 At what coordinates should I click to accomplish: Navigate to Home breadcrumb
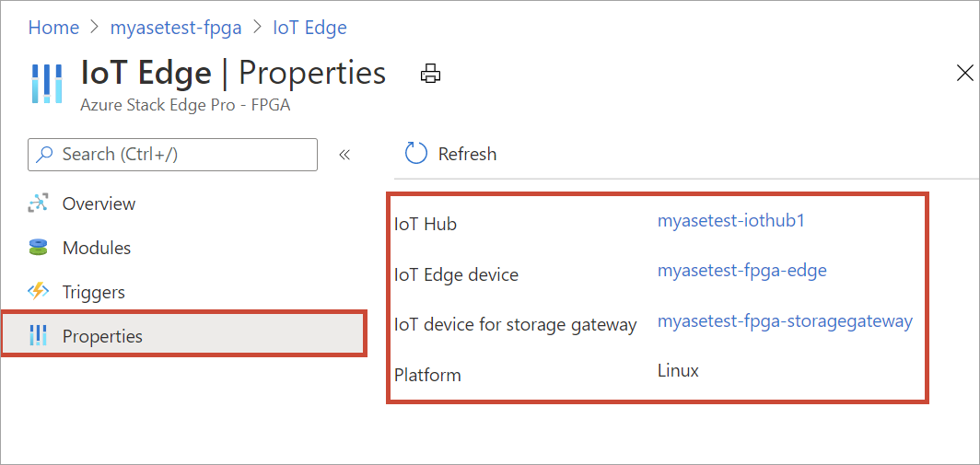[x=53, y=28]
